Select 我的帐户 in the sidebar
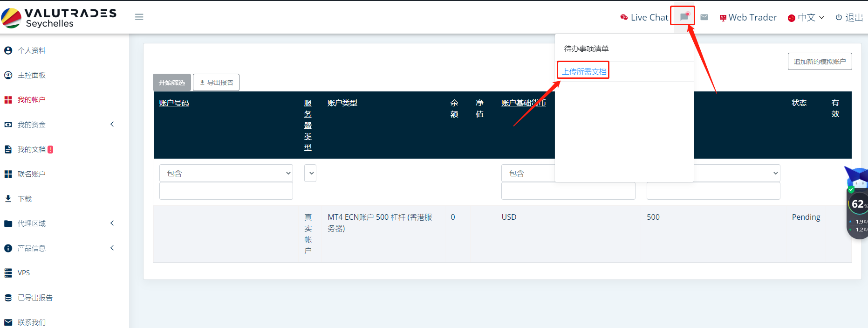This screenshot has width=868, height=328. point(32,100)
